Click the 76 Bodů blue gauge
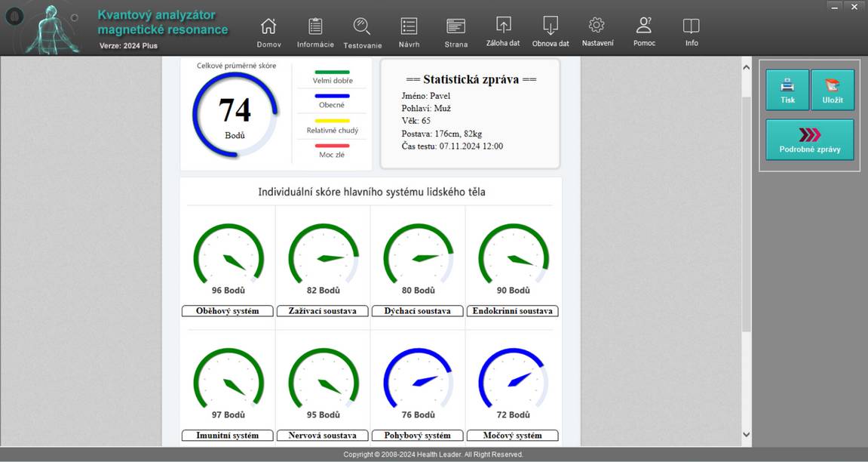This screenshot has width=868, height=462. click(418, 383)
